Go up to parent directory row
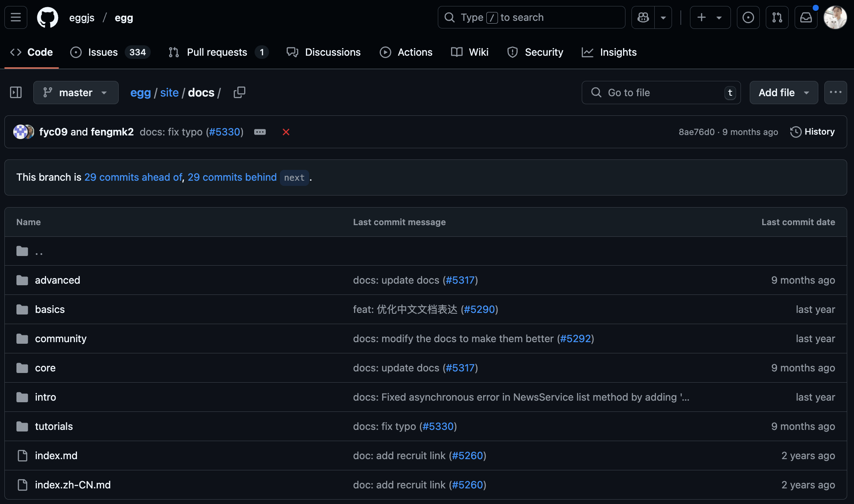Viewport: 854px width, 504px height. pyautogui.click(x=426, y=251)
